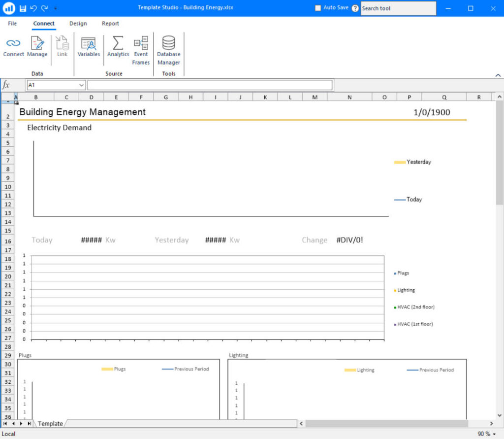Collapse the ribbon with the chevron
Viewport: 504px width, 439px height.
coord(498,75)
